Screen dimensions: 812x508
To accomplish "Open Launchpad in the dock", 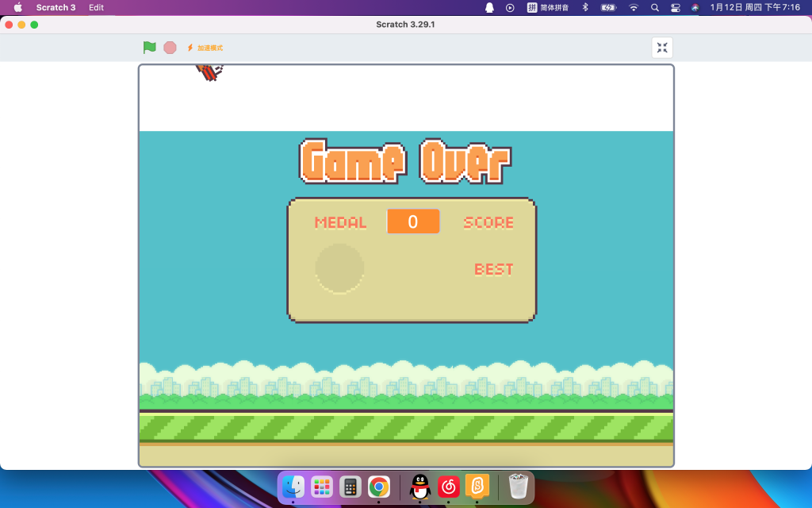I will tap(322, 487).
